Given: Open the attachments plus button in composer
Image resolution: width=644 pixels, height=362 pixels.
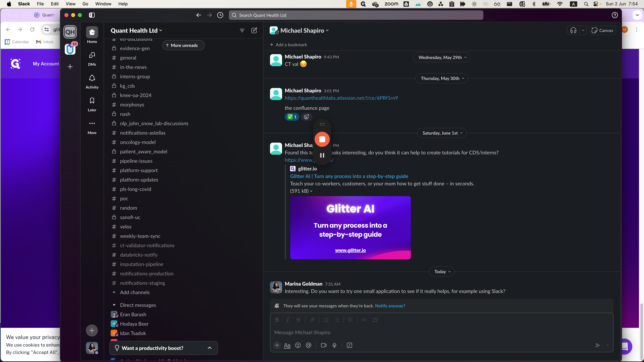Looking at the screenshot, I should [277, 345].
